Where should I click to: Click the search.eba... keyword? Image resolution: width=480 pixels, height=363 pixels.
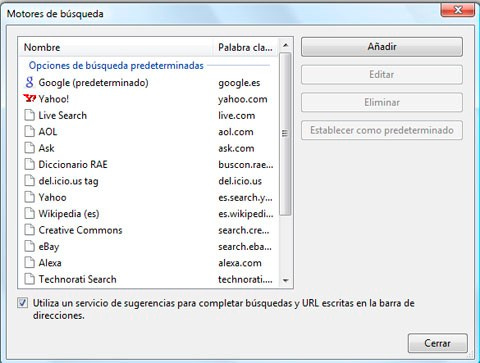point(245,246)
